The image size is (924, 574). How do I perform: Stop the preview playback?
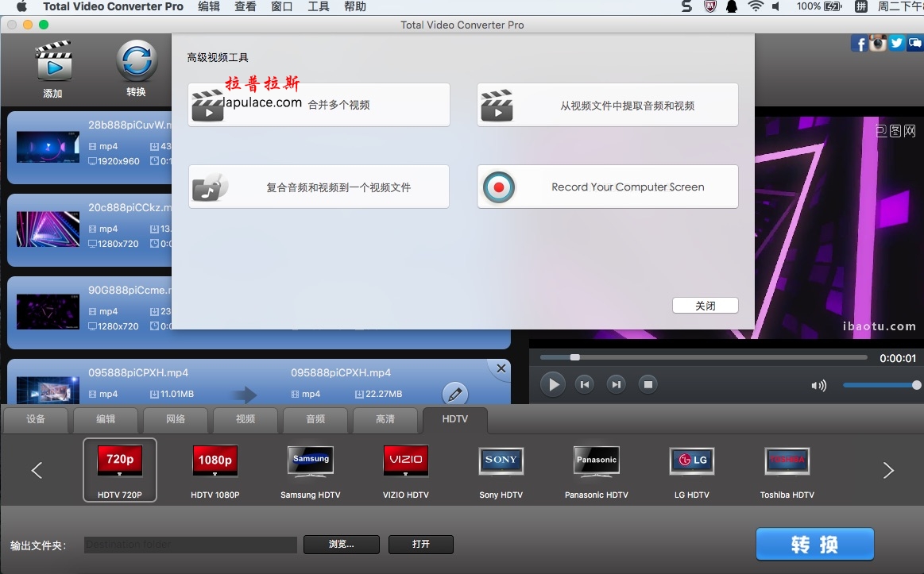[648, 384]
